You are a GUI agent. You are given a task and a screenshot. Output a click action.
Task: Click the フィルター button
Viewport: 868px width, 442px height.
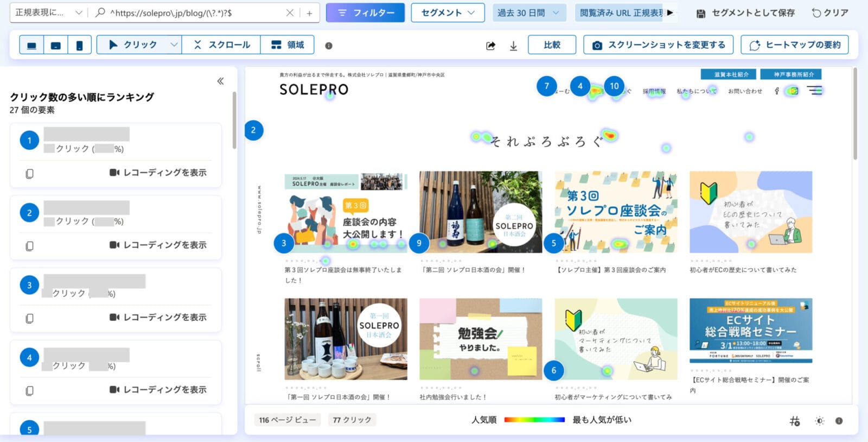(365, 12)
